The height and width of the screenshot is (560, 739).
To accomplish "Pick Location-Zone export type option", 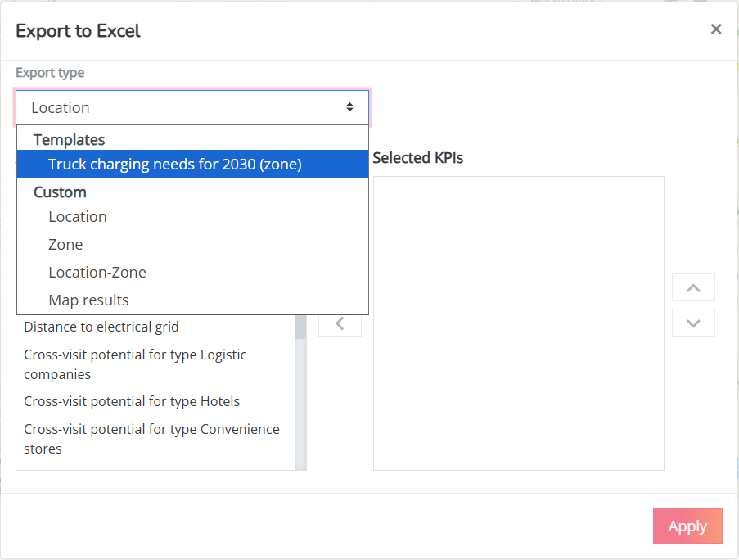I will tap(97, 272).
